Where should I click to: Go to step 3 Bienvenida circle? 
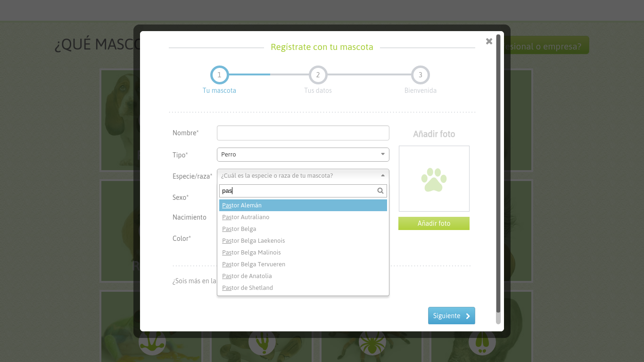(x=420, y=75)
